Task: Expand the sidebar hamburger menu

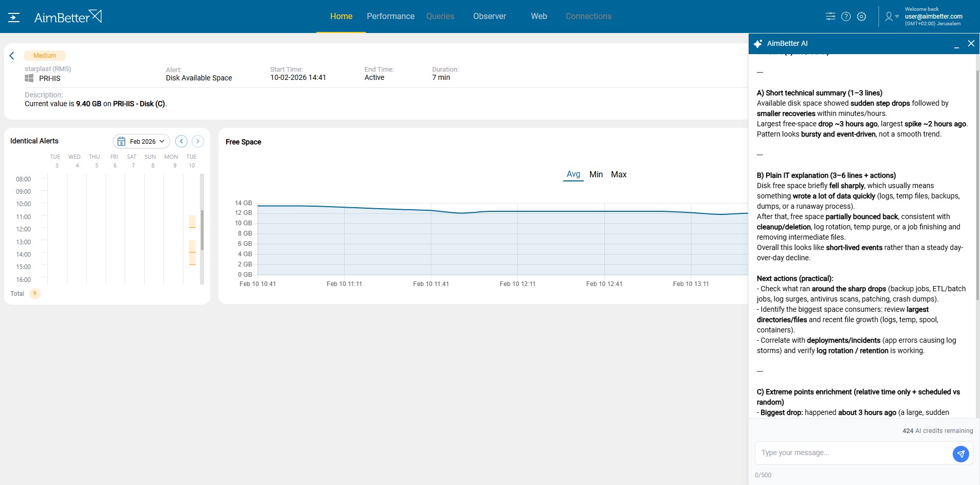Action: pos(14,17)
